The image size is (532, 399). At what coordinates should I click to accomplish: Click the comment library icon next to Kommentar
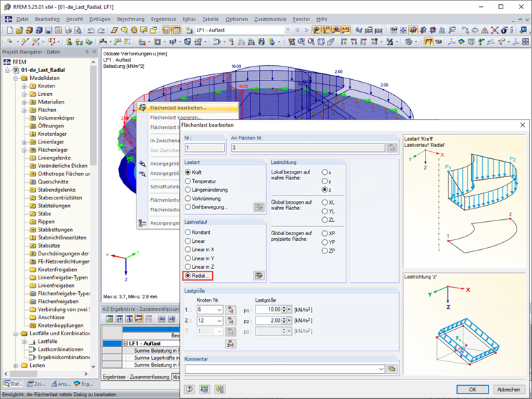392,368
